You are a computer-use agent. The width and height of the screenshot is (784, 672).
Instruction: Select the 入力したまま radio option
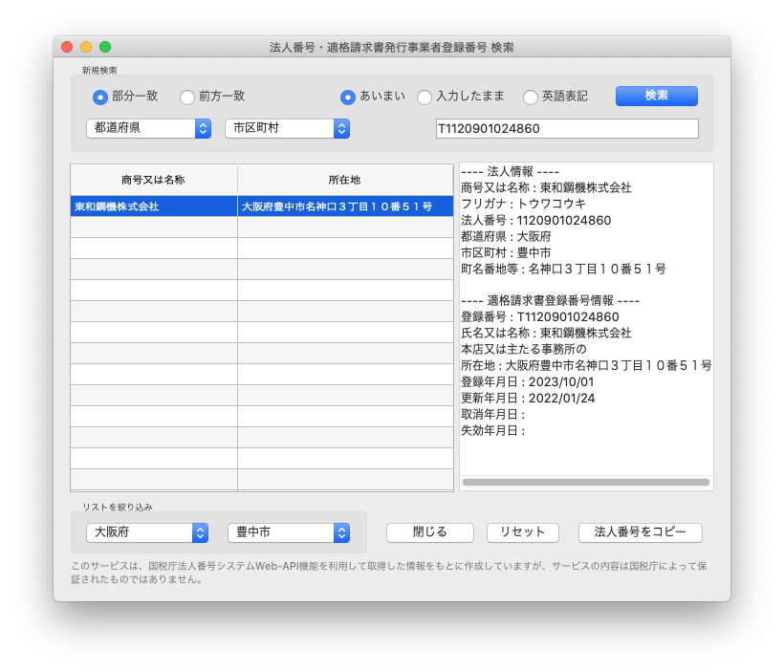click(x=425, y=97)
